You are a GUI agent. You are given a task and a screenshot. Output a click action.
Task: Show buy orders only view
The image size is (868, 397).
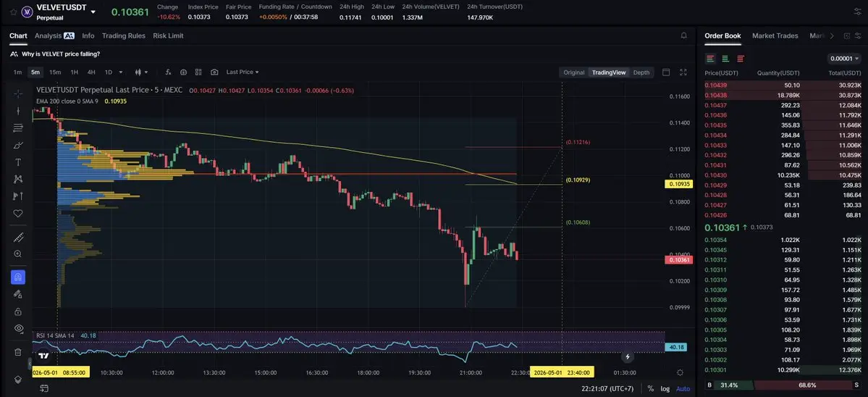(x=725, y=58)
